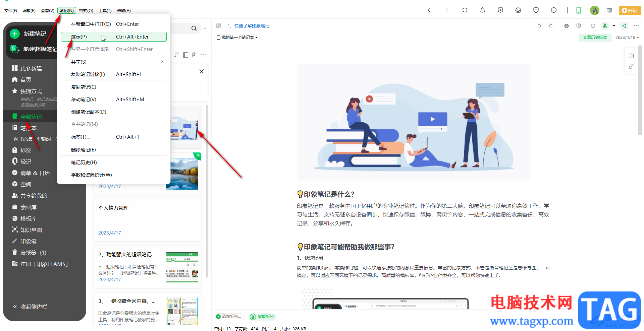Select 复制笔记链接(L) menu entry

tap(114, 74)
